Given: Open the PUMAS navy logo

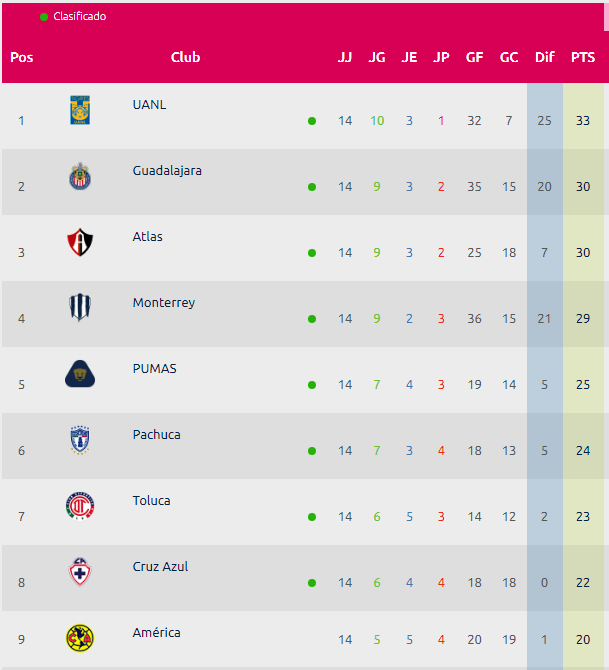Looking at the screenshot, I should coord(80,374).
